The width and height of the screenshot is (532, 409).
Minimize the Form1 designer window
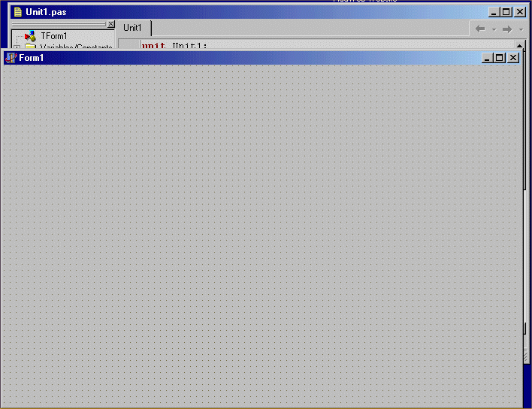click(488, 58)
